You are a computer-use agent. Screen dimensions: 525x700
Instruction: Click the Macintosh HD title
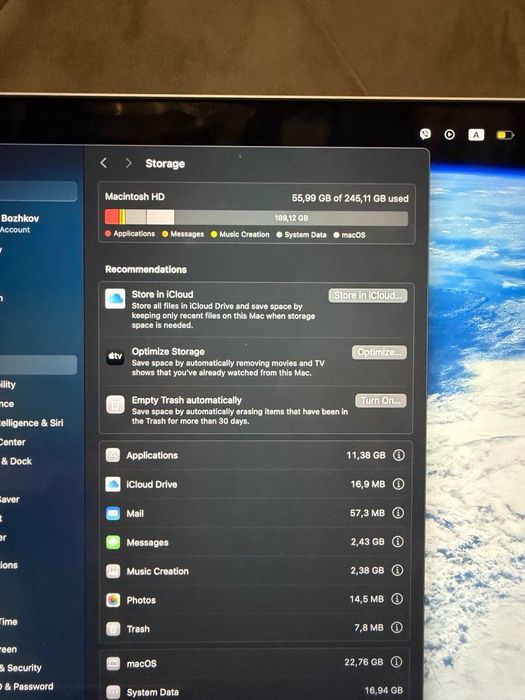(135, 196)
